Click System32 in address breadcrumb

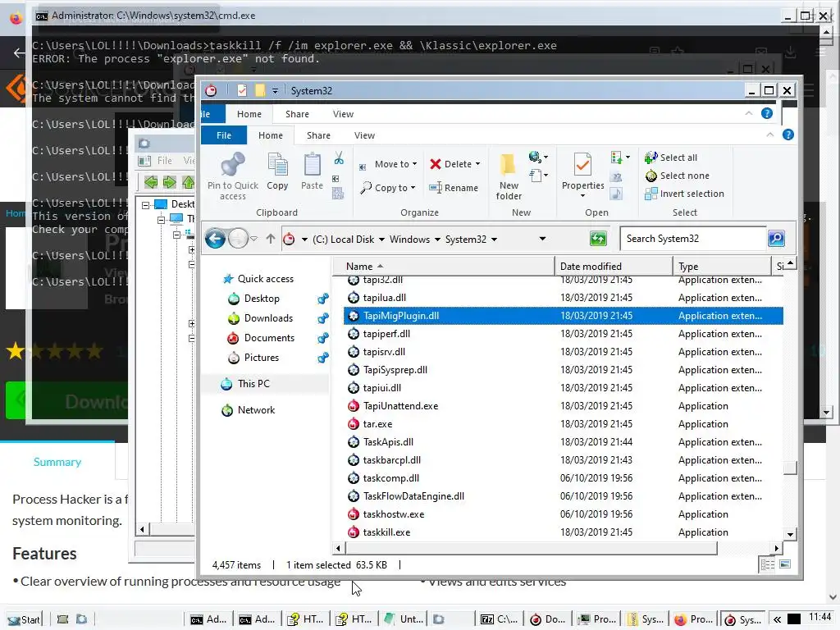466,240
